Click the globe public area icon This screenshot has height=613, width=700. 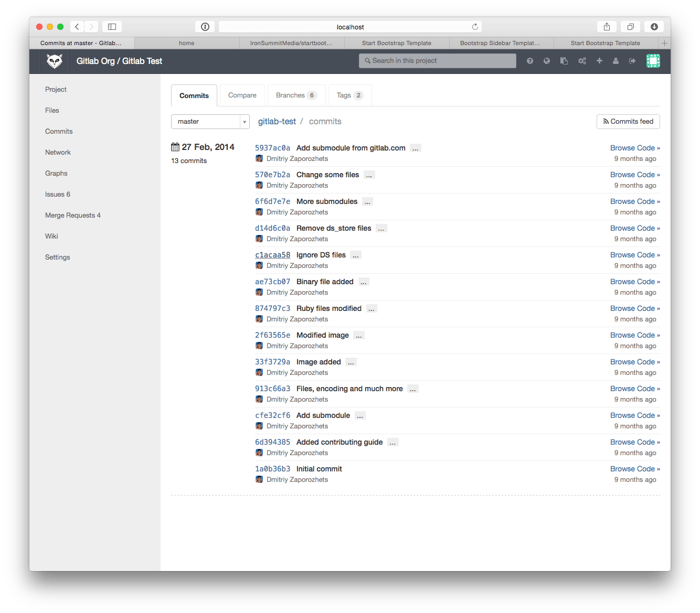(x=547, y=61)
